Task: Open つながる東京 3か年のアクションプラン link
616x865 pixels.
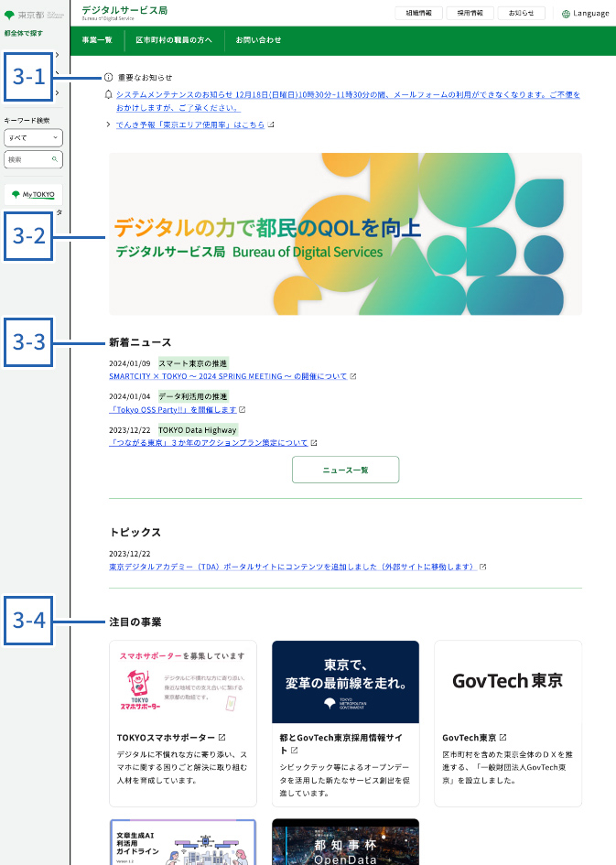Action: click(209, 443)
